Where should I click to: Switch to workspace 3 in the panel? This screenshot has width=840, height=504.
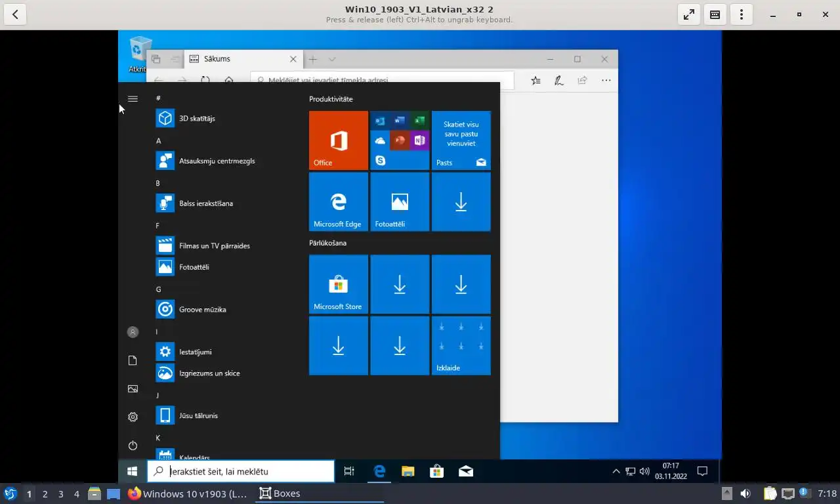(61, 493)
